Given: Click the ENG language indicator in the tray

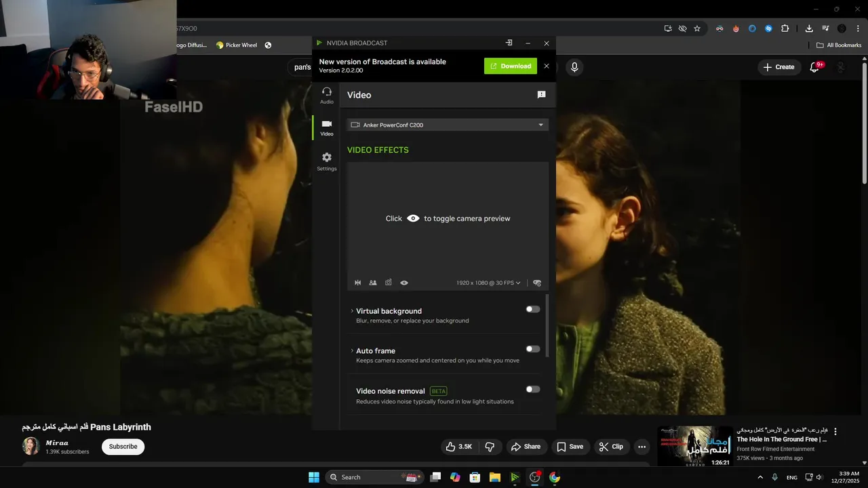Looking at the screenshot, I should point(792,477).
